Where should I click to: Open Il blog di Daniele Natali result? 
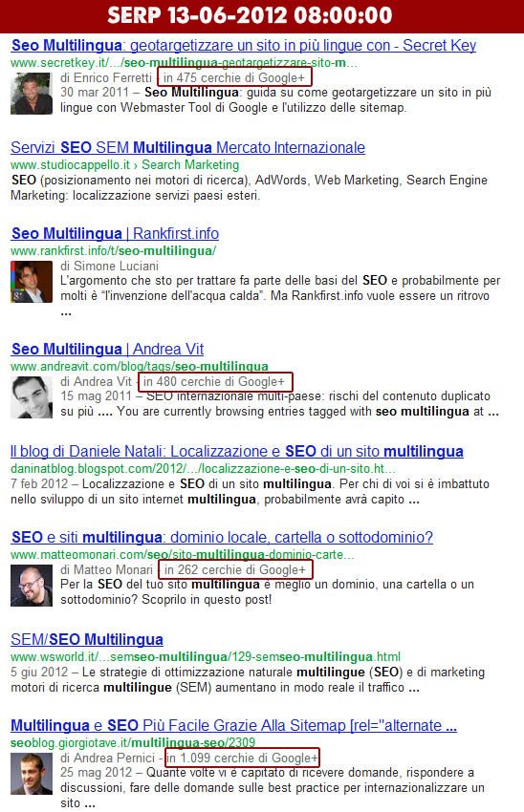click(x=237, y=452)
